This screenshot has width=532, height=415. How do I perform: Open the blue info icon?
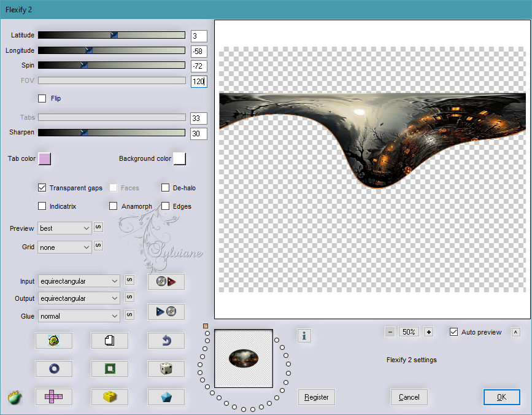(304, 336)
